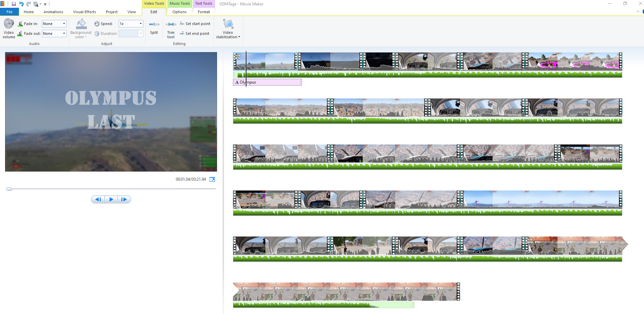Image resolution: width=644 pixels, height=314 pixels.
Task: Click the Save project icon in quick access toolbar
Action: point(14,4)
